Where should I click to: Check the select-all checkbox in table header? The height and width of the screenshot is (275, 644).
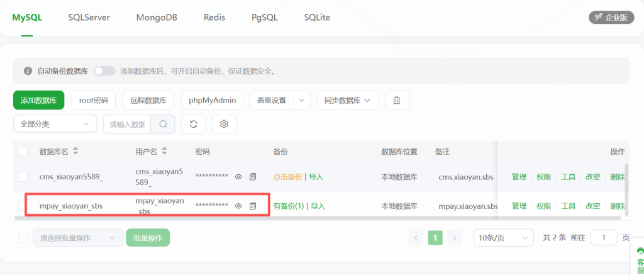tap(23, 152)
